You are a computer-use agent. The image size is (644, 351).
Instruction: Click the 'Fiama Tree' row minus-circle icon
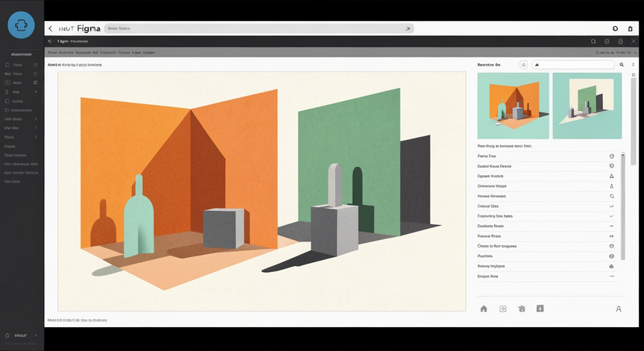click(611, 156)
